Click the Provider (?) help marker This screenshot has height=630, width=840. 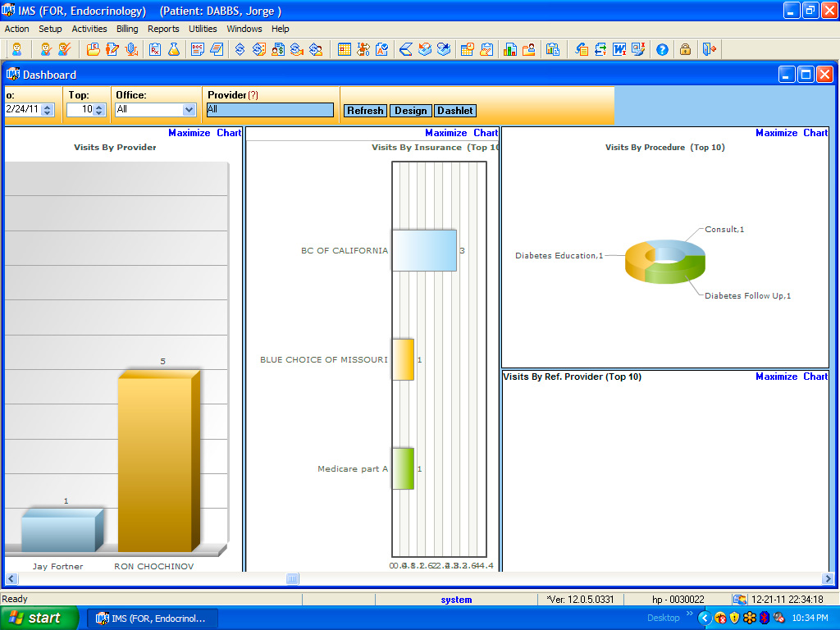[253, 95]
